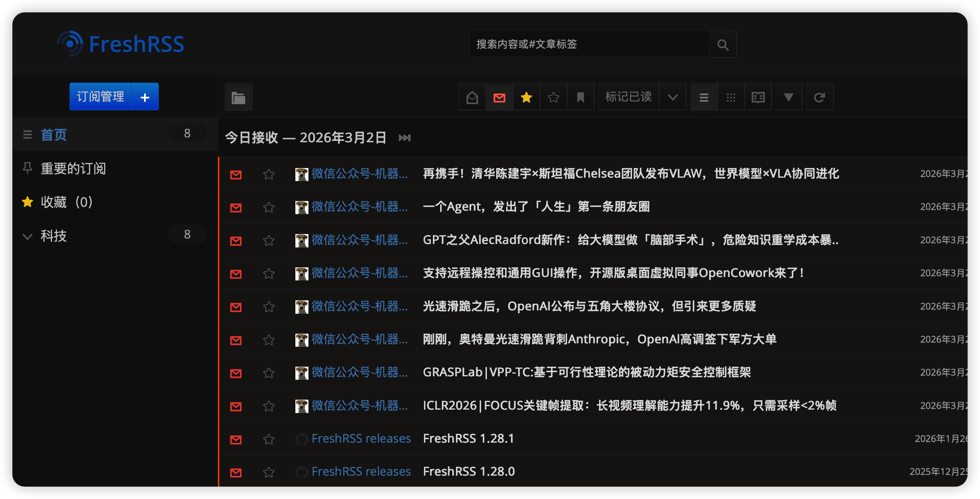The height and width of the screenshot is (499, 980).
Task: Star the VLAW world model article
Action: [269, 174]
